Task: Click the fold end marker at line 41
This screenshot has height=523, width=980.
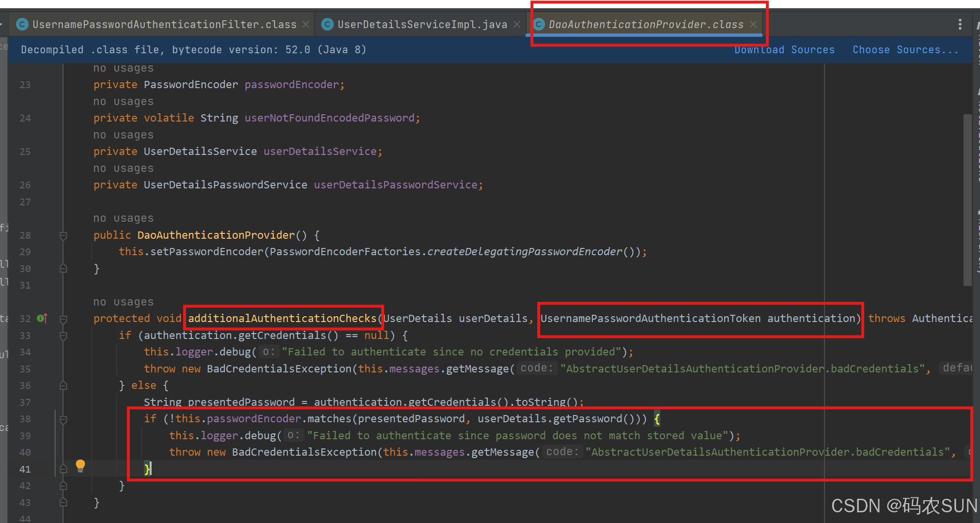Action: (x=63, y=469)
